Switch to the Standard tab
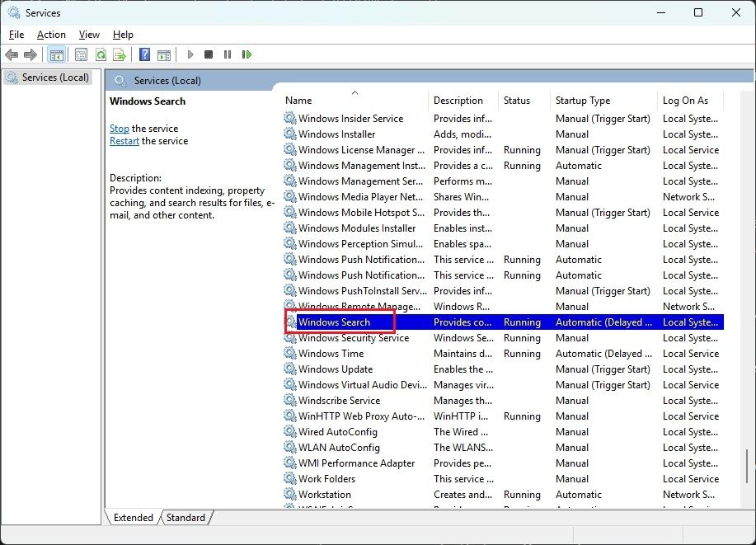Viewport: 756px width, 545px height. pyautogui.click(x=185, y=518)
